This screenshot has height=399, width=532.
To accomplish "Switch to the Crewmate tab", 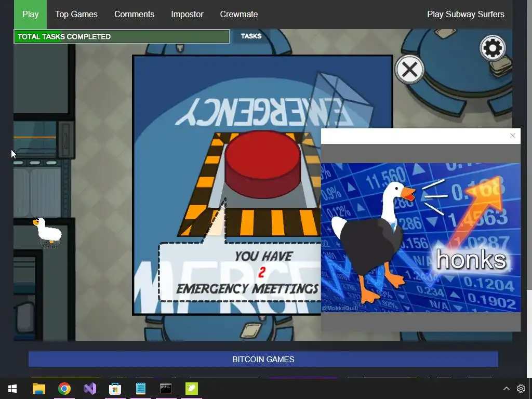I will (239, 14).
